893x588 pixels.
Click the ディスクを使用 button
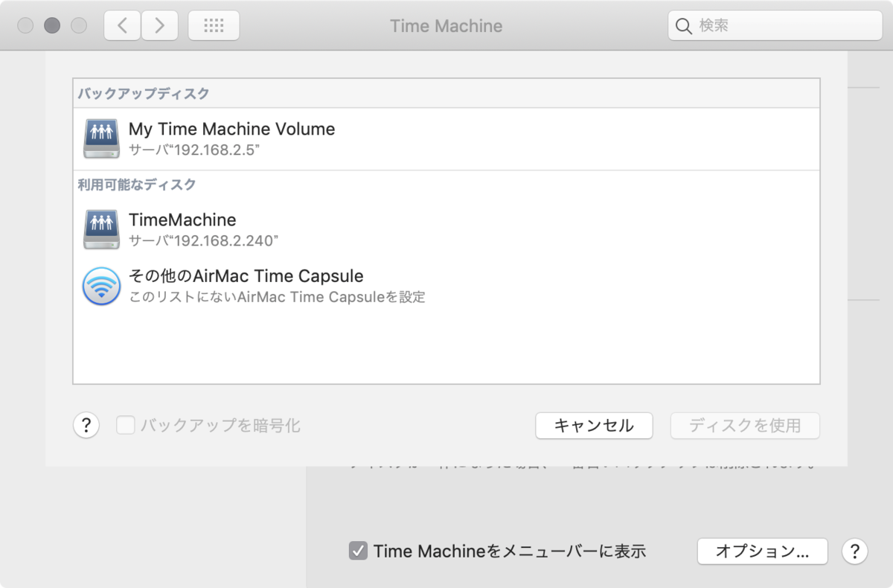tap(745, 426)
